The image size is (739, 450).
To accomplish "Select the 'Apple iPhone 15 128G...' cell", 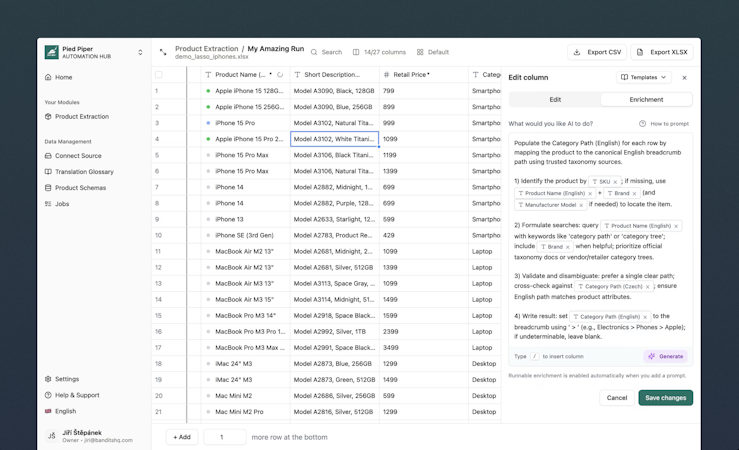I will point(245,91).
